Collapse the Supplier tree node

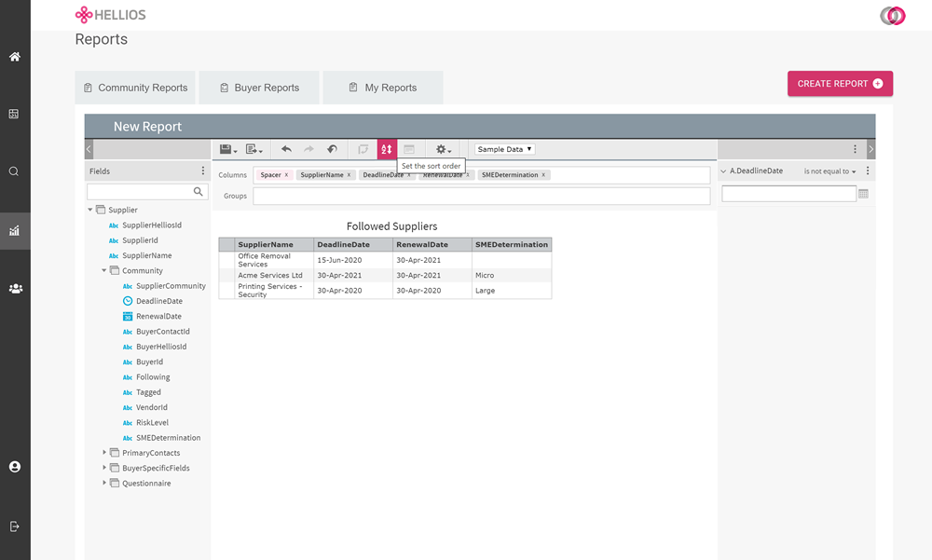(x=90, y=210)
